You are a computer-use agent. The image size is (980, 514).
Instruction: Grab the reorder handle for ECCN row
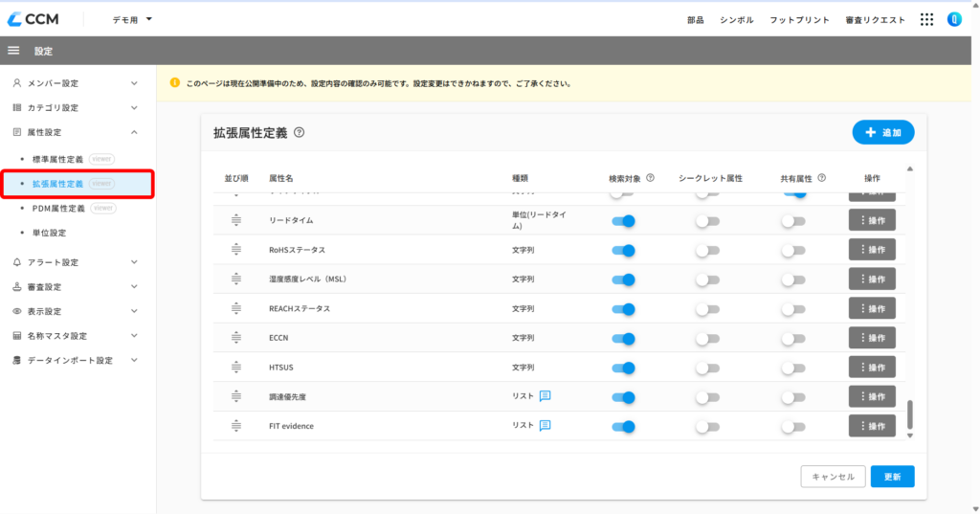[236, 338]
